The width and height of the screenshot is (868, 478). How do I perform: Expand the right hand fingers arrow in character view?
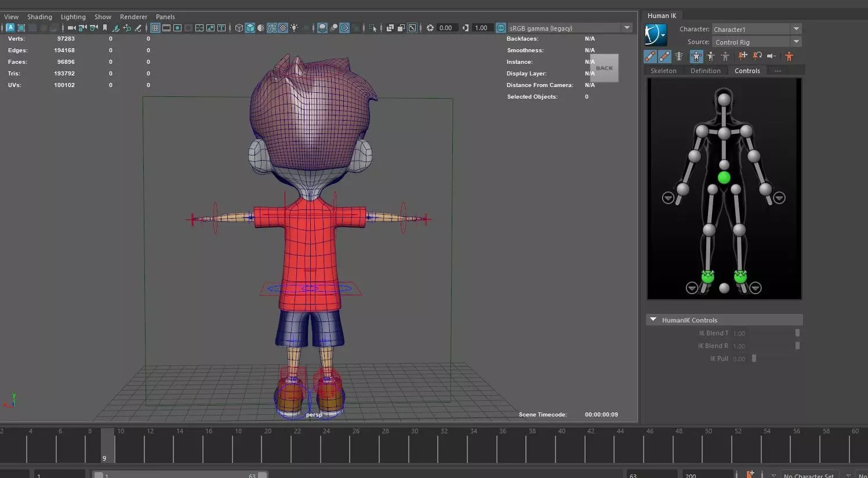[x=668, y=198]
